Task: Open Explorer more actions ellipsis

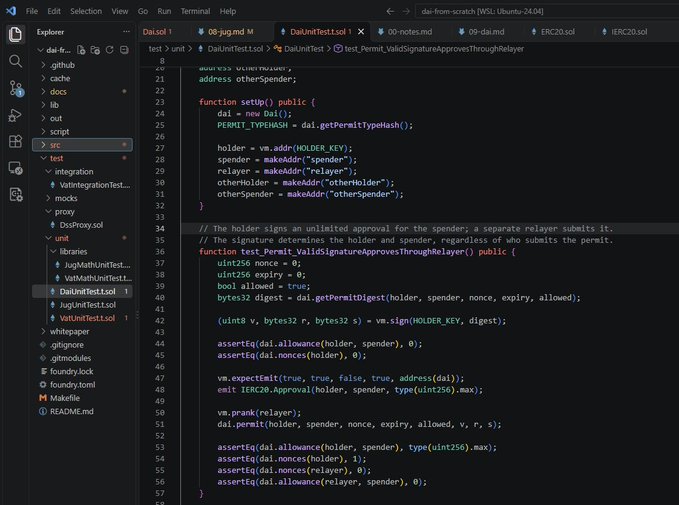Action: click(126, 32)
